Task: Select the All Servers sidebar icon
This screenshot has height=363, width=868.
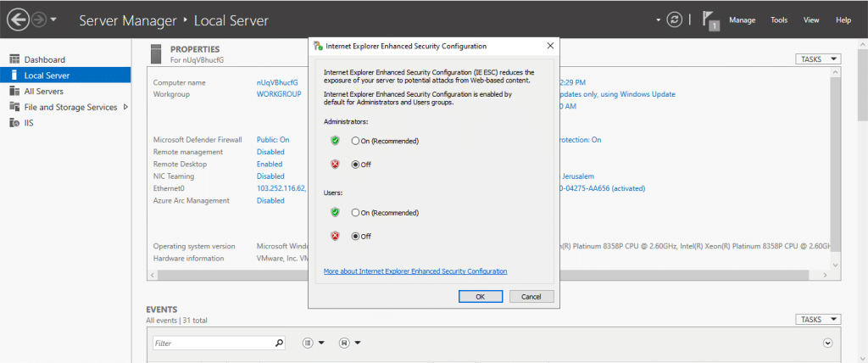Action: (14, 91)
